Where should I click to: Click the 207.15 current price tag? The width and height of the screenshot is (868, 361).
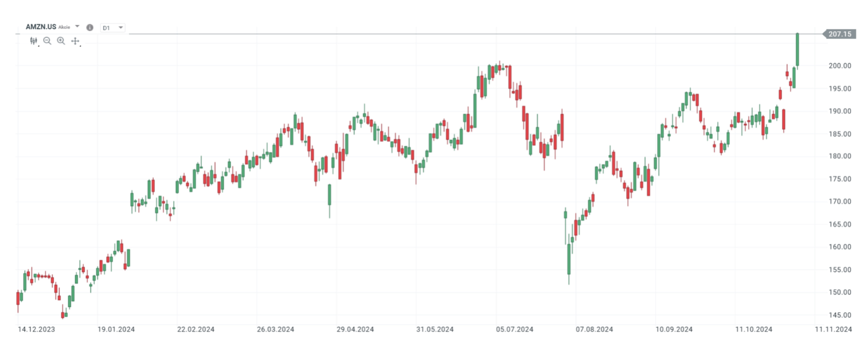point(840,34)
